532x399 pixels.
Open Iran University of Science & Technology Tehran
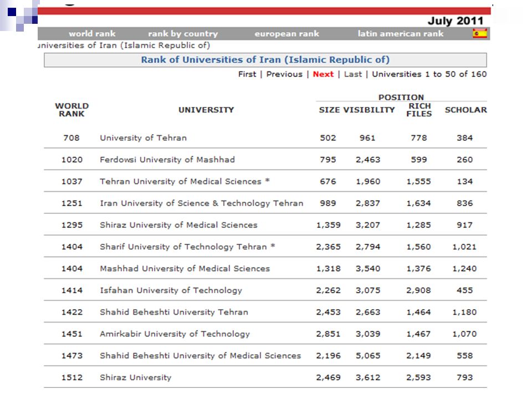pos(201,203)
